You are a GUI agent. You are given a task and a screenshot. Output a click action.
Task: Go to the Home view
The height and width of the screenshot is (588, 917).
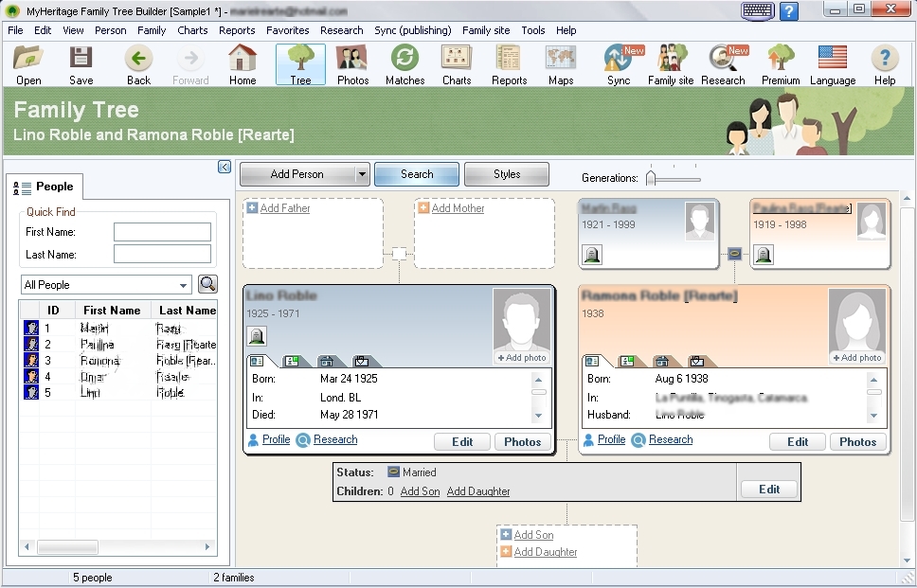coord(243,65)
